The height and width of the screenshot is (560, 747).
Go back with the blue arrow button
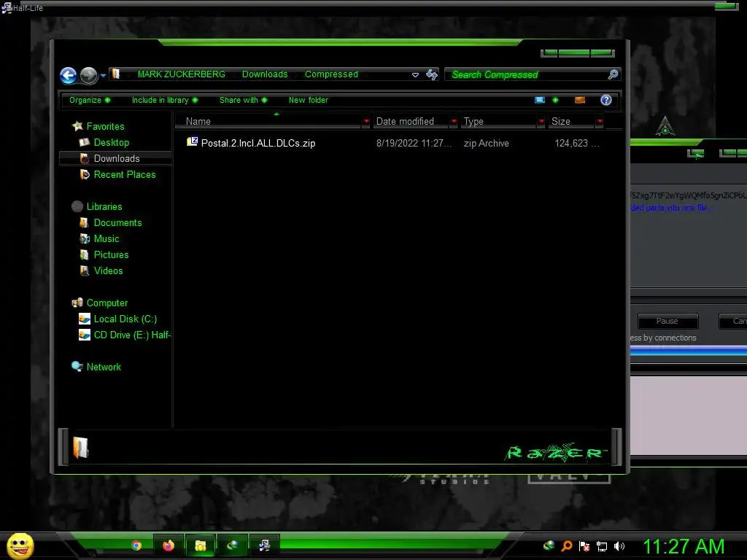(68, 75)
